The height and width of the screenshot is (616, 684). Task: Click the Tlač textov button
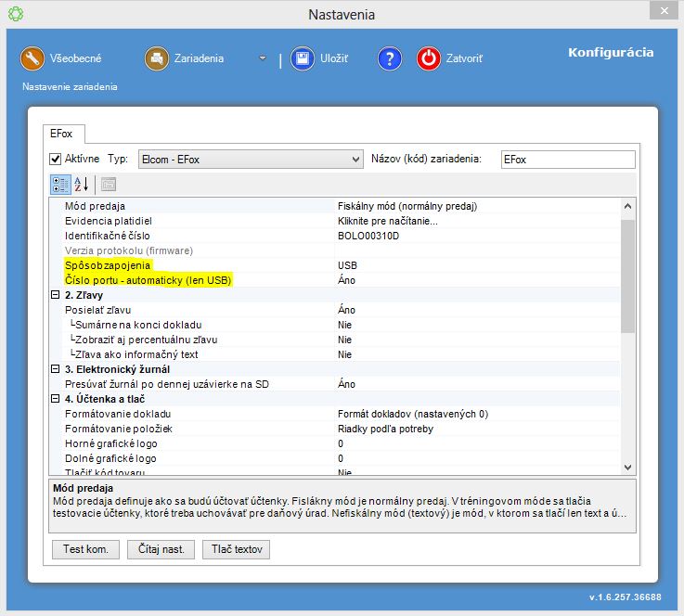click(x=236, y=549)
